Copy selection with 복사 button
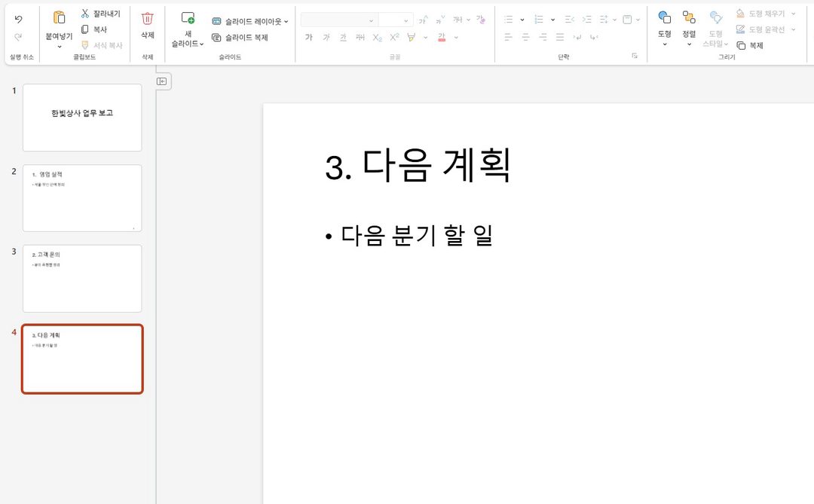This screenshot has height=504, width=814. (94, 29)
